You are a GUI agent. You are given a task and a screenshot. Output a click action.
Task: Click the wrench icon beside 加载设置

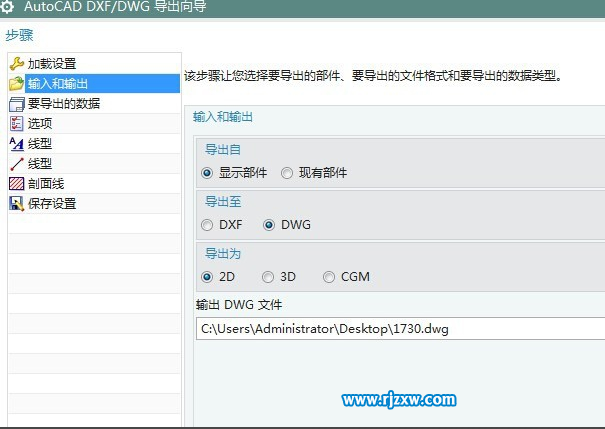tap(16, 64)
